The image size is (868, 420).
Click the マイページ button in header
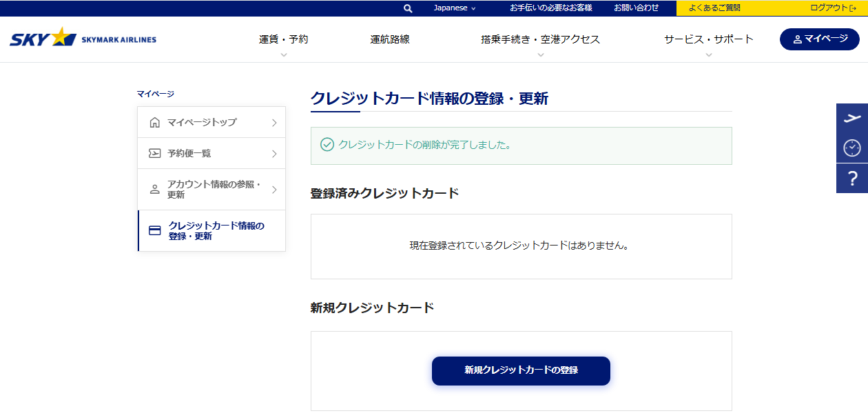tap(820, 39)
